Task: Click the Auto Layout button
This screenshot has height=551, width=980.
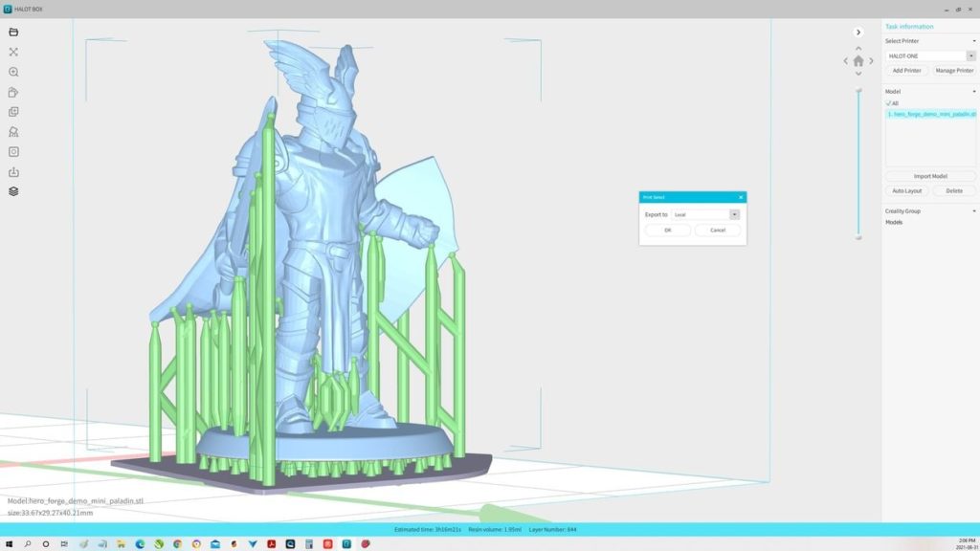Action: 906,191
